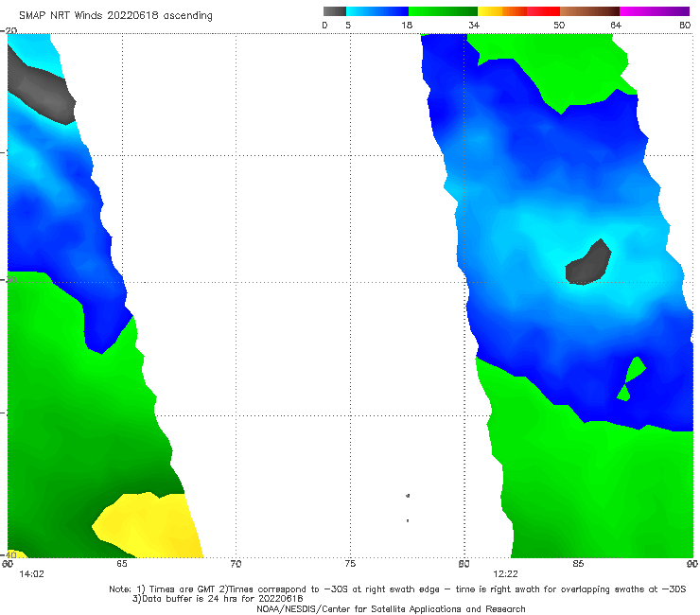
Task: Click the longitude axis label "65"
Action: [x=122, y=564]
